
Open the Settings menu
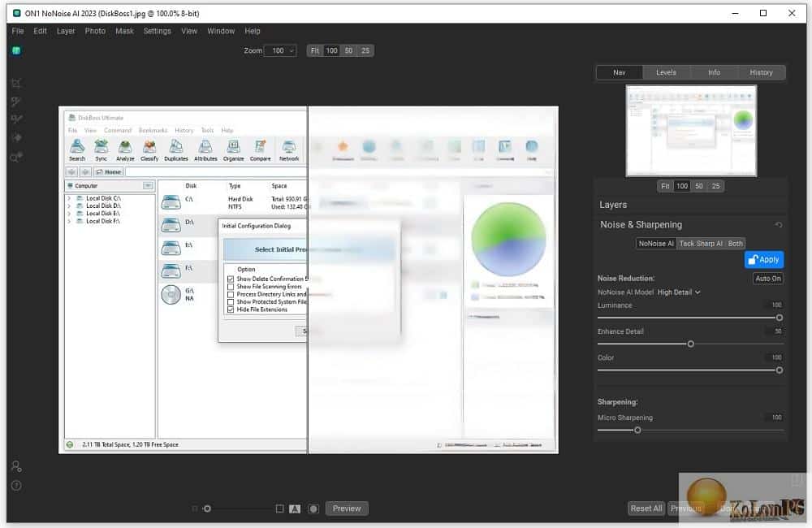157,31
